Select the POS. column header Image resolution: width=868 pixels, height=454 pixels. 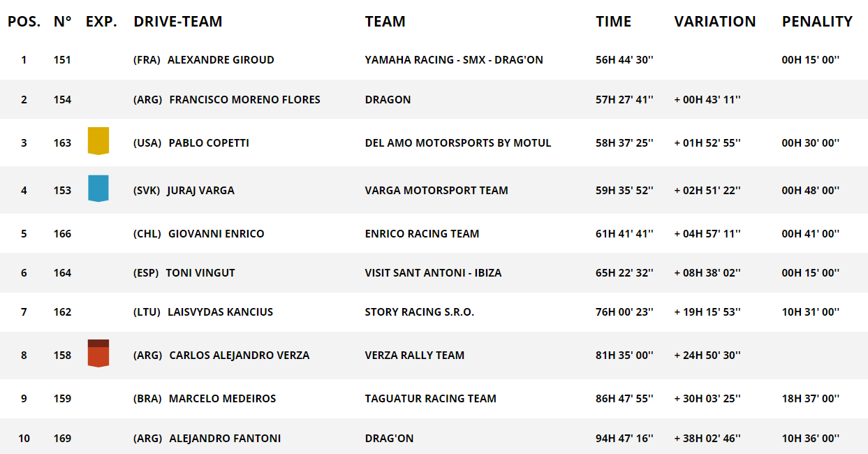[x=24, y=22]
